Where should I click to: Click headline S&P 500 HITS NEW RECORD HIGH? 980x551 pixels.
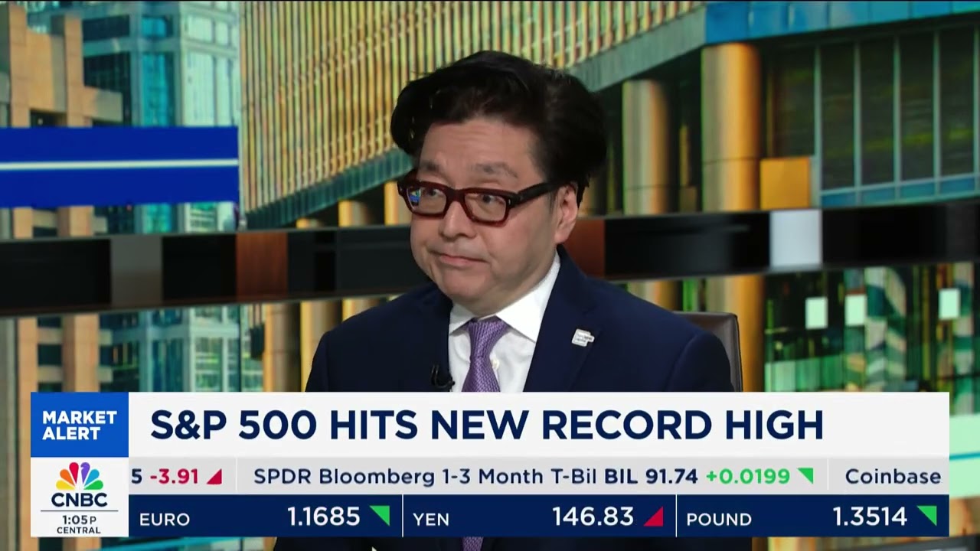point(486,425)
